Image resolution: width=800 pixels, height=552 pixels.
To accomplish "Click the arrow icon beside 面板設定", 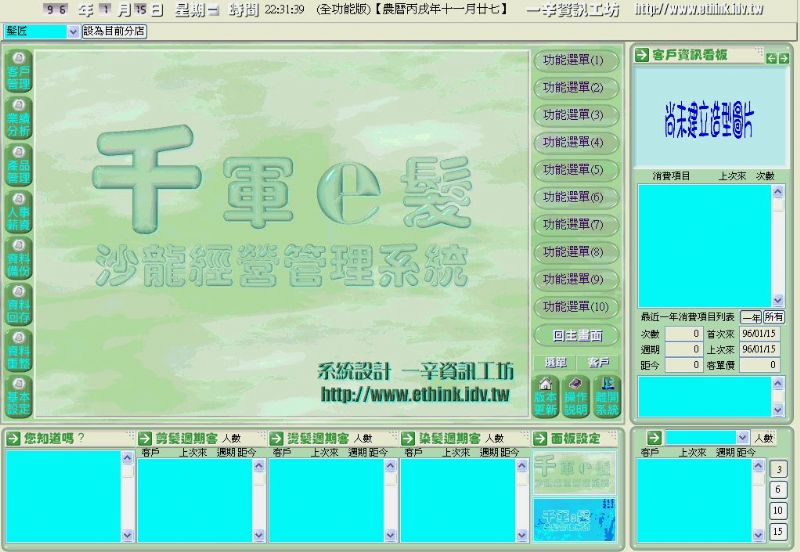I will (x=540, y=438).
